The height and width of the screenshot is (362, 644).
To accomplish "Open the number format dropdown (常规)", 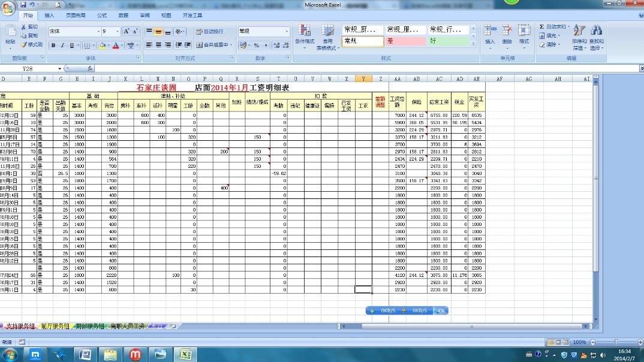I will click(287, 31).
